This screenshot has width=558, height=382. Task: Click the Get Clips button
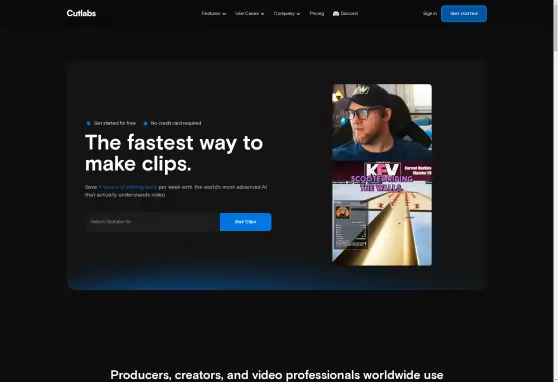point(246,222)
